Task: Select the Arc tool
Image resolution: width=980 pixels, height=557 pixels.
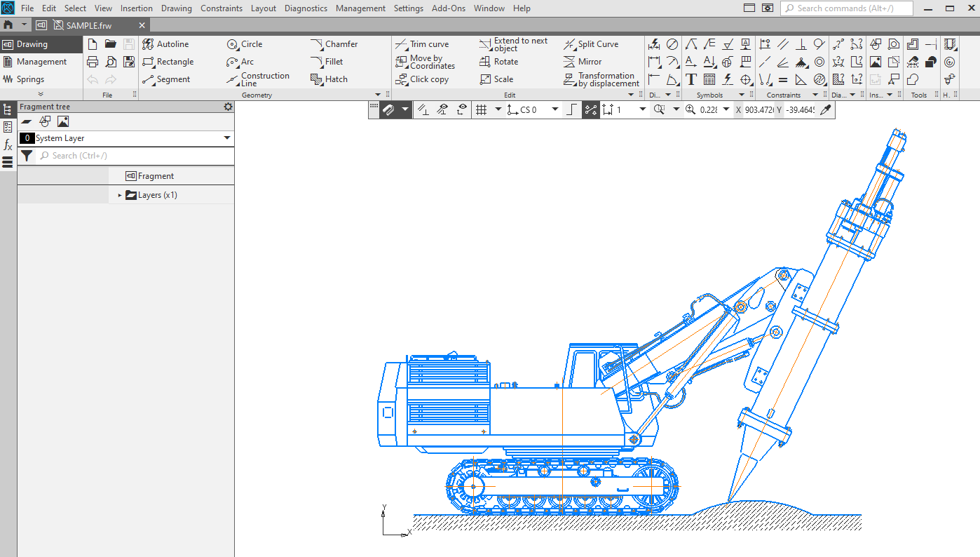Action: (x=240, y=62)
